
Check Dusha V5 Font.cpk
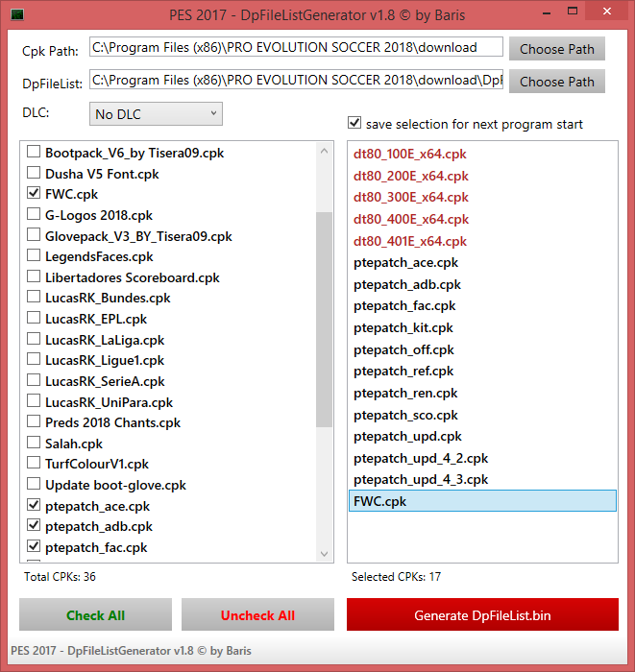34,173
